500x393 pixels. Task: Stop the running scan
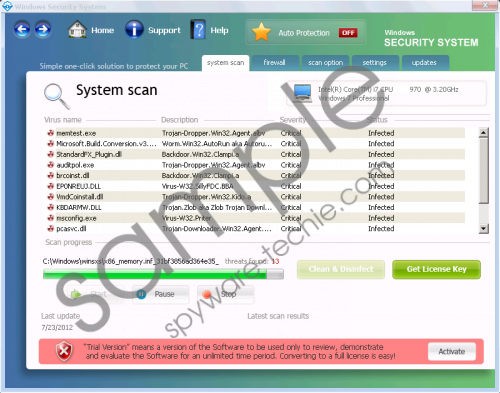click(225, 294)
